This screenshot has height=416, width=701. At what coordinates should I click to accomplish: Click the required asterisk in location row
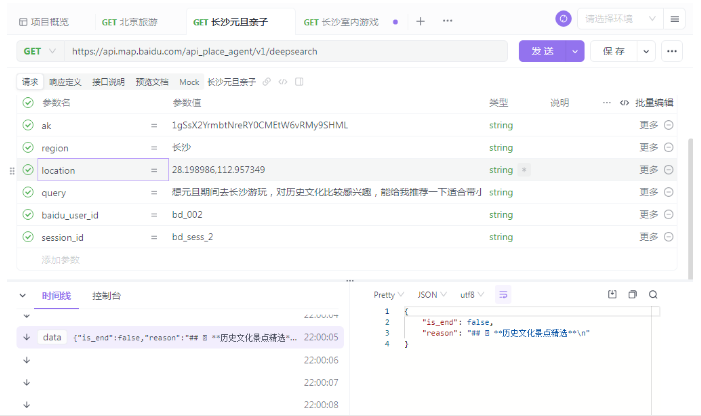tap(524, 170)
